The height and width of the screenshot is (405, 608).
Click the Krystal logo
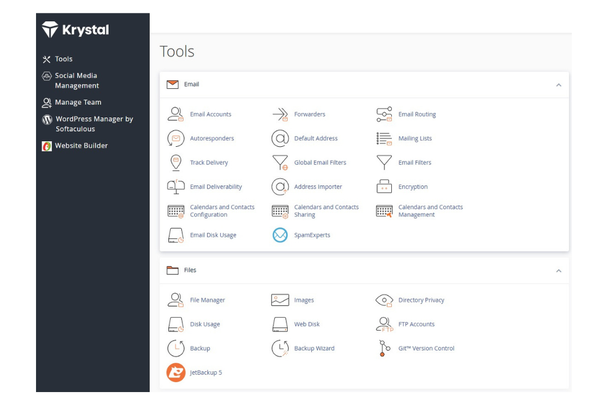click(x=76, y=29)
